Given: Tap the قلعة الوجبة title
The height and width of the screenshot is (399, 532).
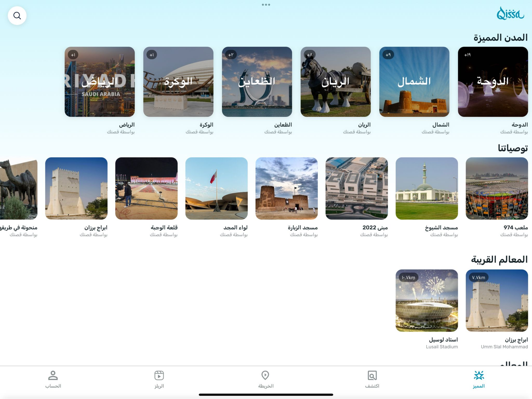Looking at the screenshot, I should tap(164, 228).
